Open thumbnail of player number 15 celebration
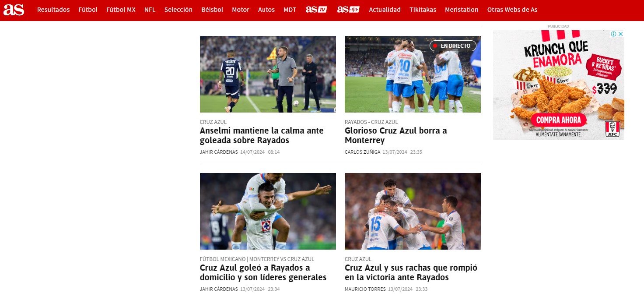The width and height of the screenshot is (644, 300). 413,211
